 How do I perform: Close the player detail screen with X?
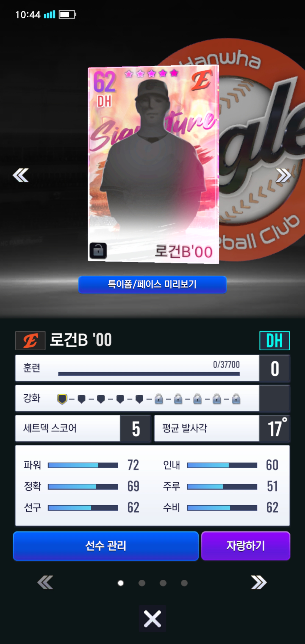point(152,619)
